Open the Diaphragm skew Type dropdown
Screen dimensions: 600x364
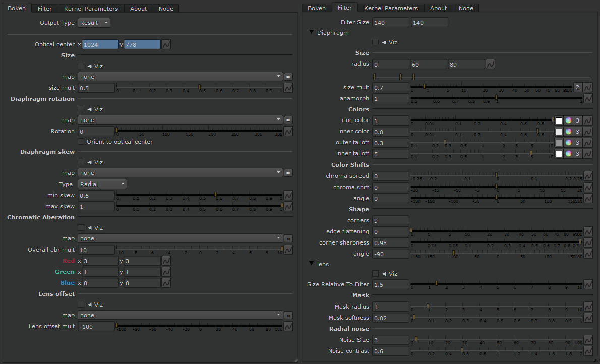pyautogui.click(x=102, y=184)
